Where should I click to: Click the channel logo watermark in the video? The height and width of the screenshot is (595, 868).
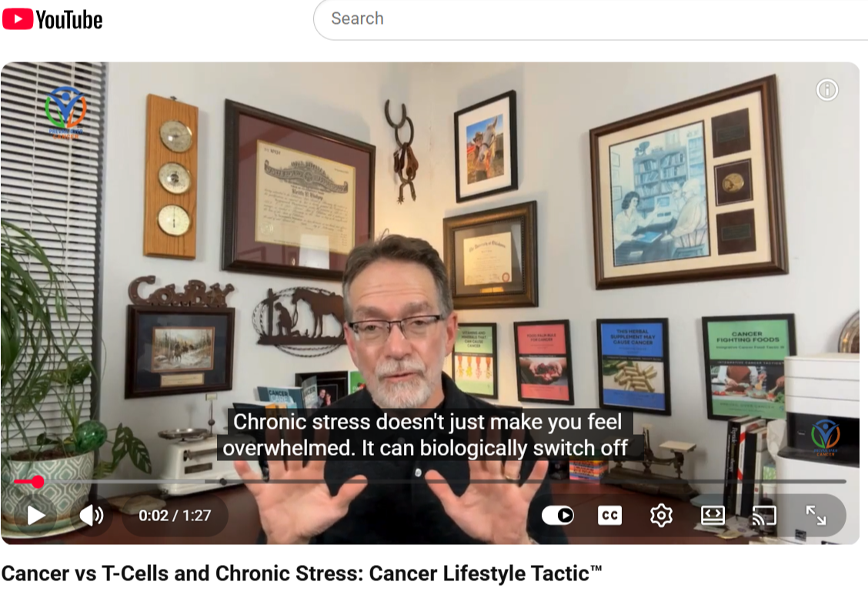826,437
